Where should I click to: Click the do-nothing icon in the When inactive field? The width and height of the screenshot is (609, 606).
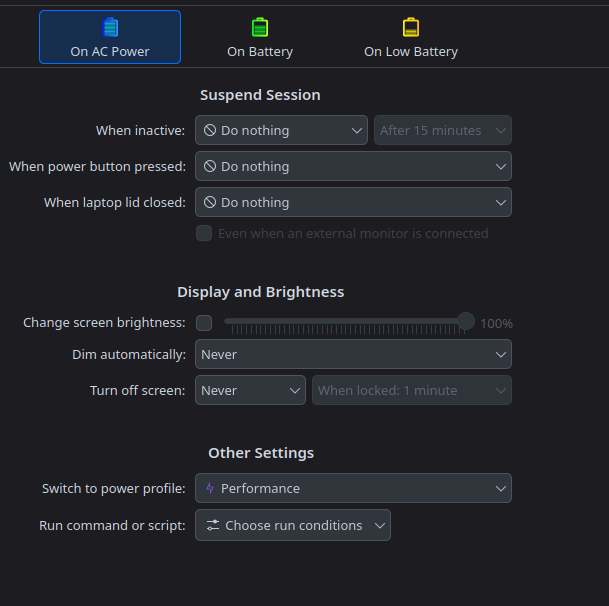click(x=210, y=130)
